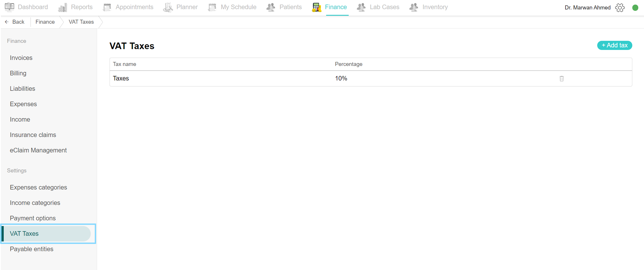644x270 pixels.
Task: Open Payment options settings
Action: pos(33,218)
